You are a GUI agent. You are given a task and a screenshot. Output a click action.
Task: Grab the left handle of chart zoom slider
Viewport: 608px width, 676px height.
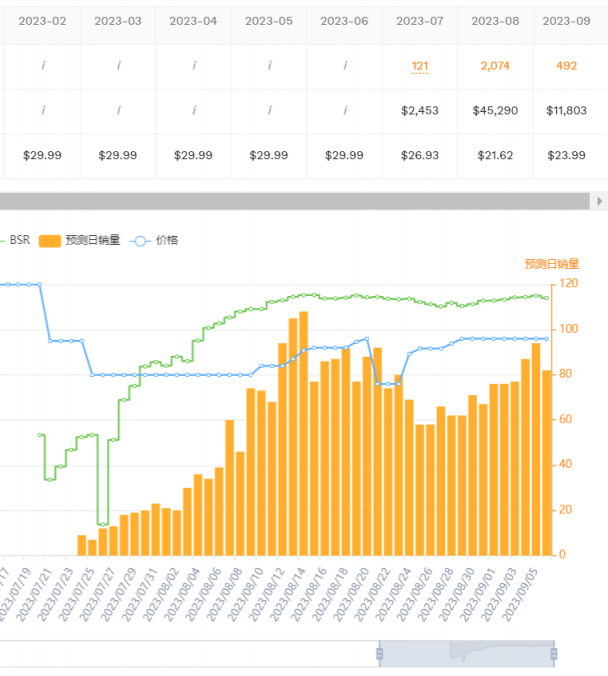click(x=379, y=654)
